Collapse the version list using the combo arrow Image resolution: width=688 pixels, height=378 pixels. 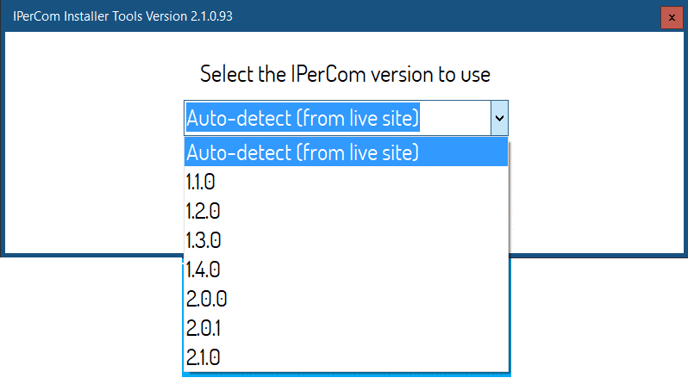point(499,118)
